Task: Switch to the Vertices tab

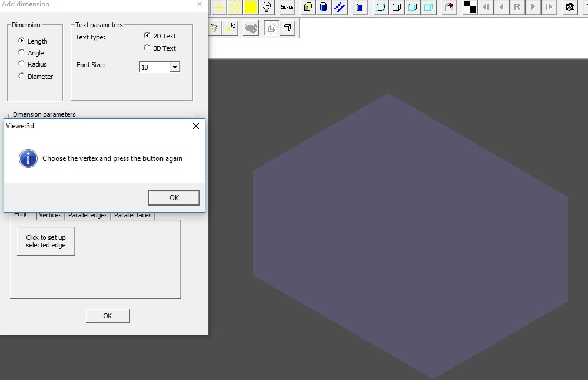Action: click(50, 215)
